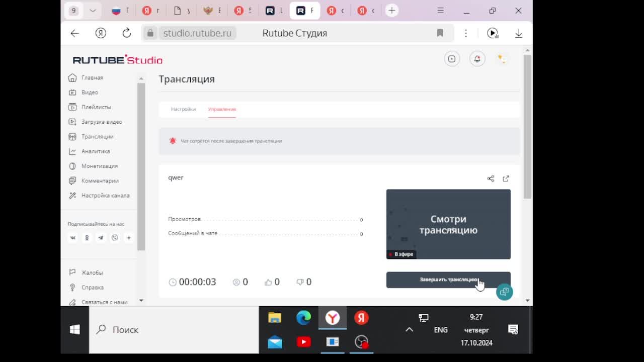Open OBS Studio from taskbar
This screenshot has width=644, height=362.
click(x=361, y=342)
